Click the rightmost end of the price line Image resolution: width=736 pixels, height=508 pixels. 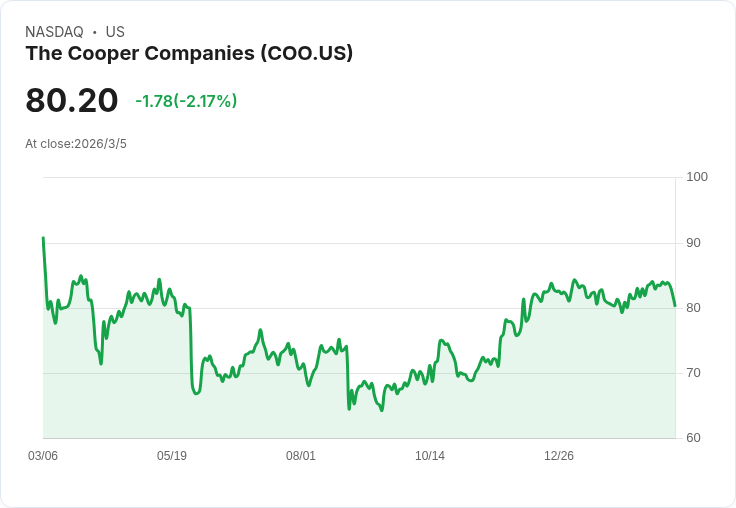[x=675, y=305]
